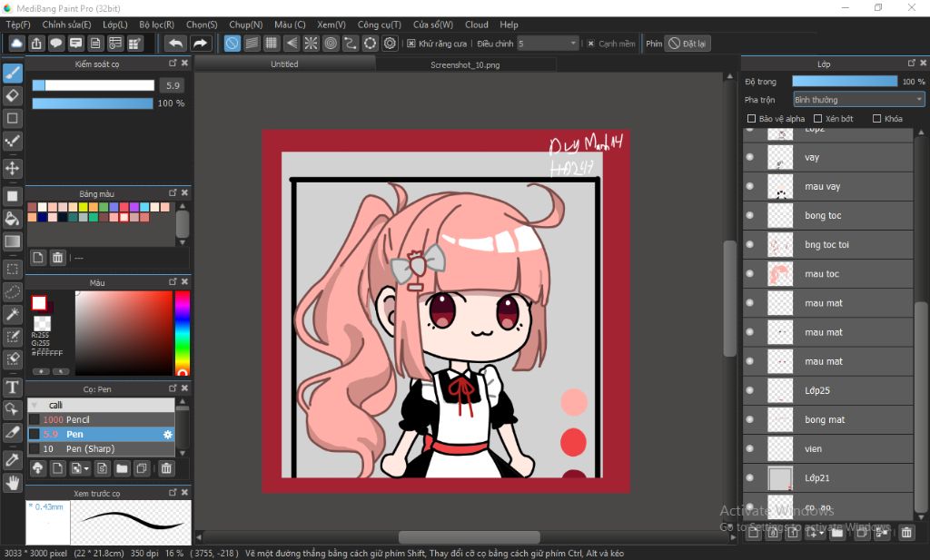Enable curve snap guide

pyautogui.click(x=351, y=44)
